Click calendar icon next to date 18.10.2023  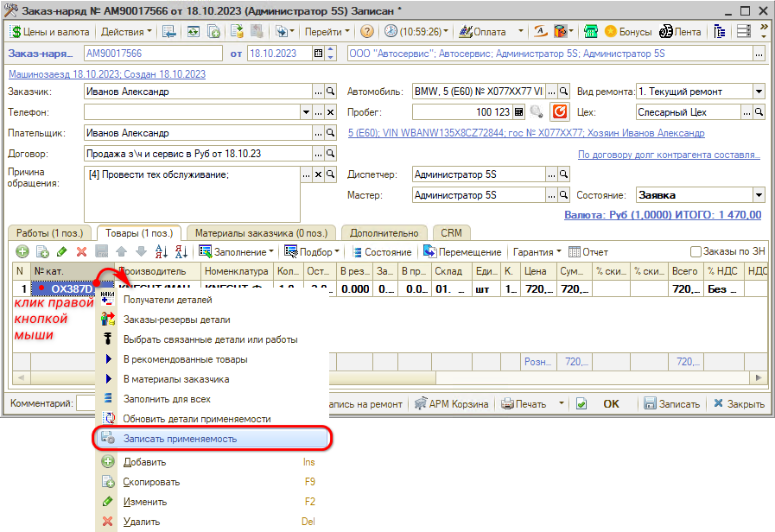[319, 54]
